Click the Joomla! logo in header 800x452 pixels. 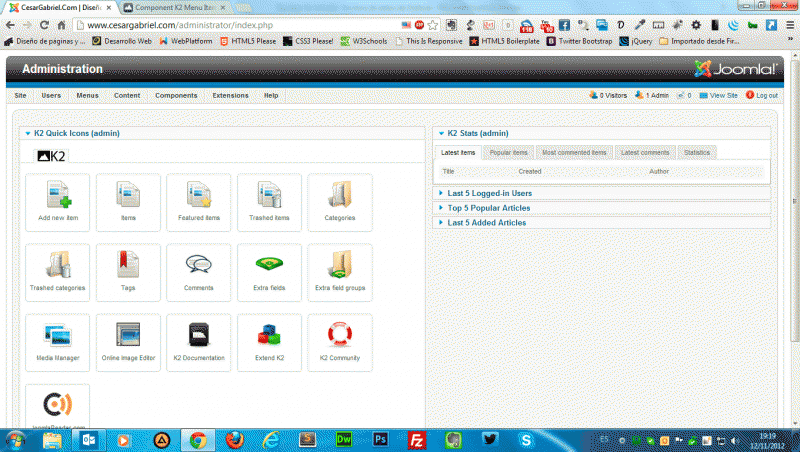click(735, 69)
